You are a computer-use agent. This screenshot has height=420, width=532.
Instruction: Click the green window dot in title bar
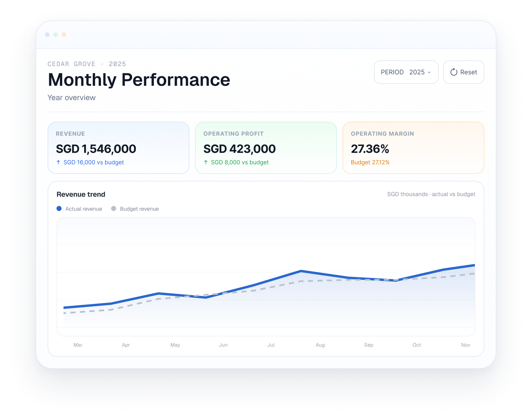click(56, 35)
